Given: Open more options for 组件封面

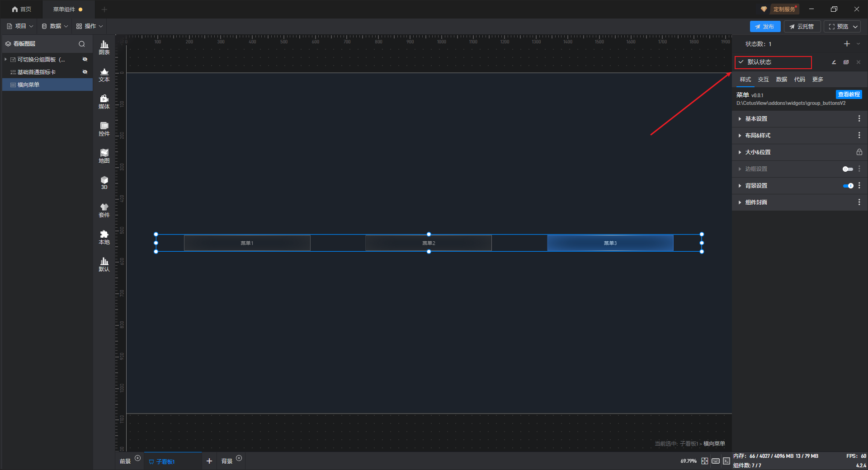Looking at the screenshot, I should click(x=859, y=202).
